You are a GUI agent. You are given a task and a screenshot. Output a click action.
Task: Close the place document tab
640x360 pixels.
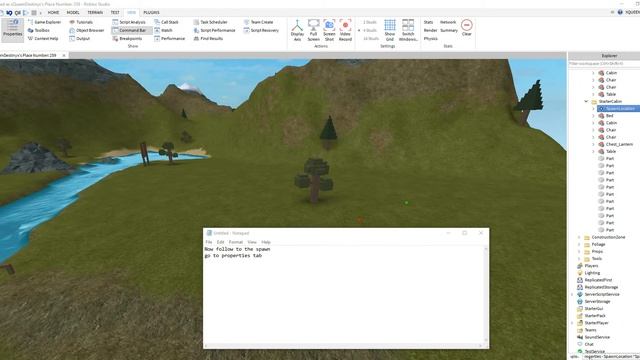(x=64, y=55)
